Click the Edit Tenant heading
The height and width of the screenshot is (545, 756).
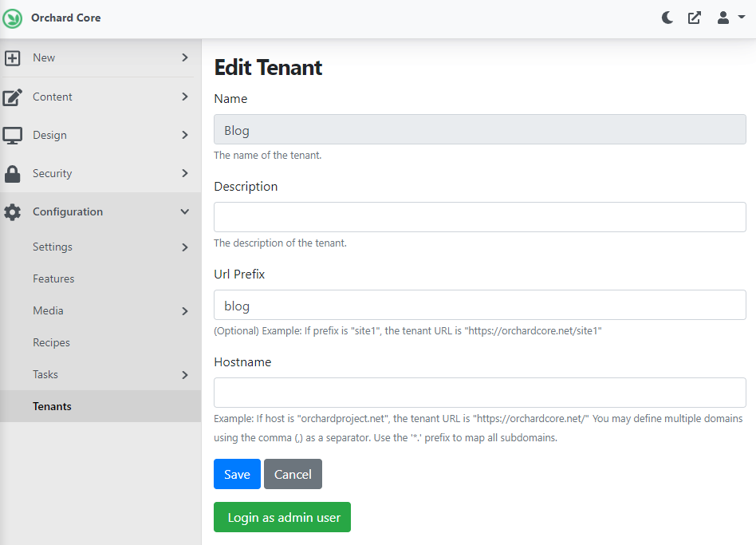click(x=268, y=68)
